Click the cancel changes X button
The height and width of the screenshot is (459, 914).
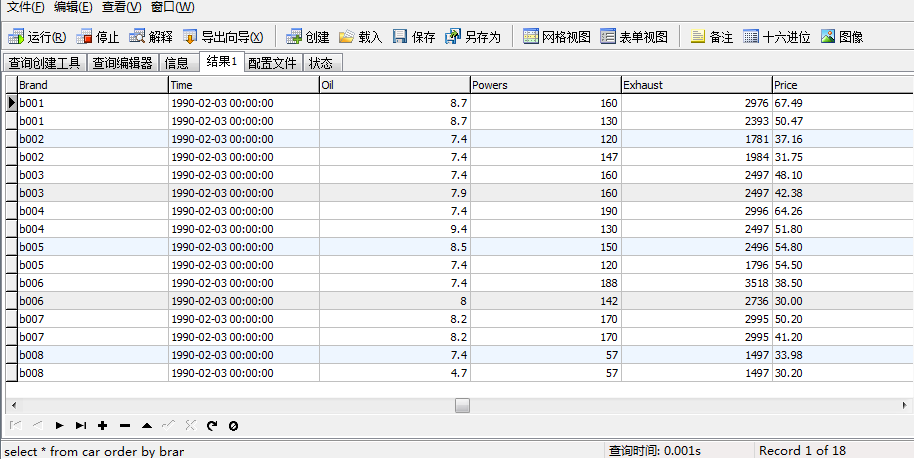(190, 426)
